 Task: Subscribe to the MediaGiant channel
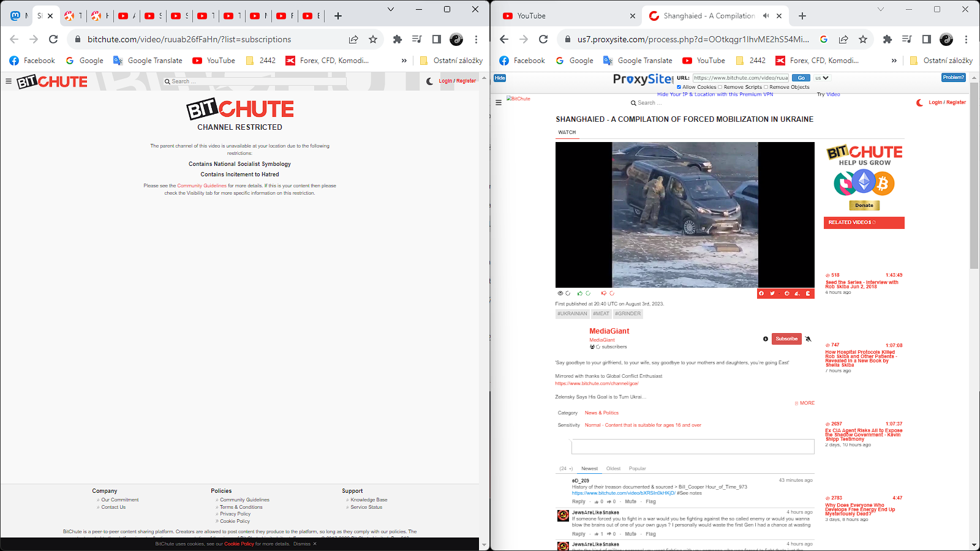(786, 339)
